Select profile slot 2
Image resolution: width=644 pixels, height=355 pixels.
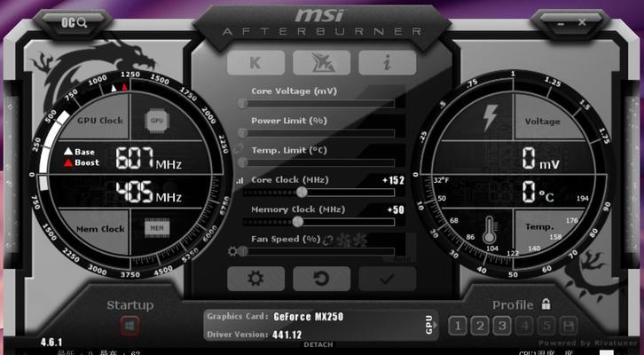click(480, 327)
